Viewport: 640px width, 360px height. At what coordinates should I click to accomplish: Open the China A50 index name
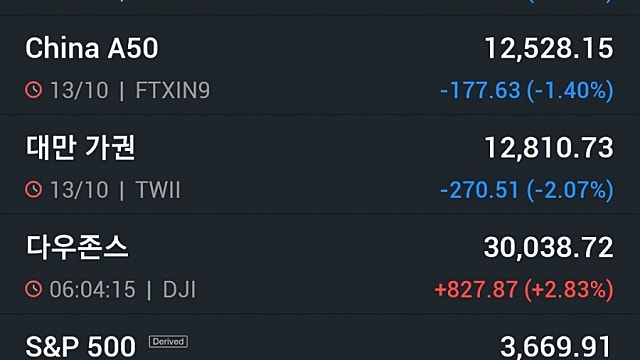tap(92, 48)
